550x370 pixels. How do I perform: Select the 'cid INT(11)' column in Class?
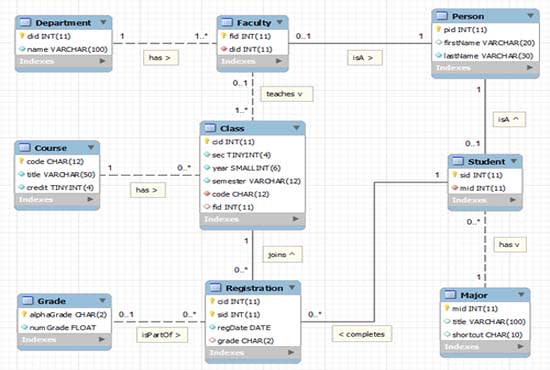coord(253,142)
